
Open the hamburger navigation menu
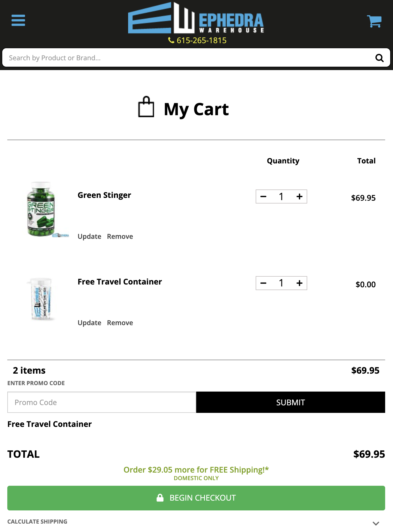pyautogui.click(x=18, y=20)
